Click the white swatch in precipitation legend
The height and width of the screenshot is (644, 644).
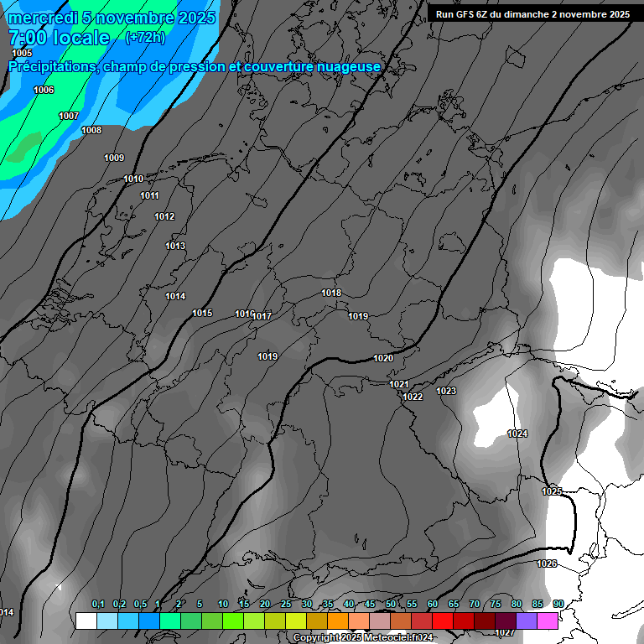coord(86,621)
